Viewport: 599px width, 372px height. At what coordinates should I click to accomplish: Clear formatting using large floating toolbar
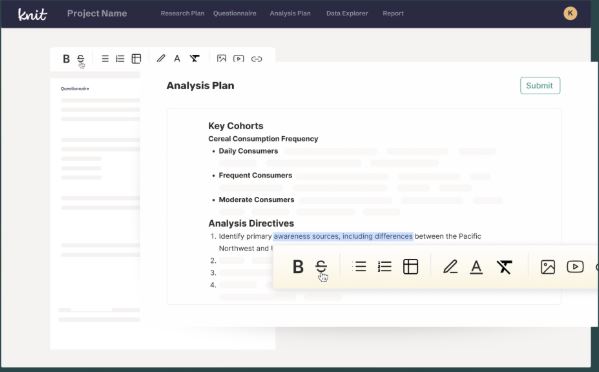[x=504, y=267]
